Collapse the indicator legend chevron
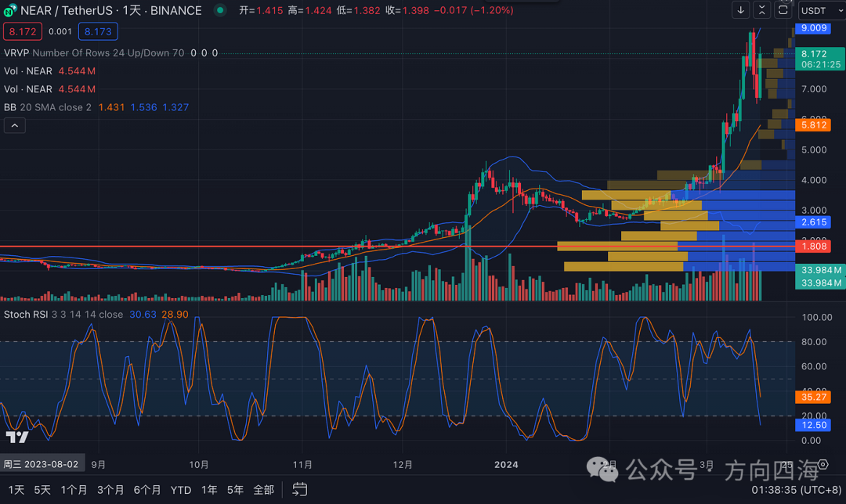Viewport: 846px width, 504px height. click(x=15, y=125)
